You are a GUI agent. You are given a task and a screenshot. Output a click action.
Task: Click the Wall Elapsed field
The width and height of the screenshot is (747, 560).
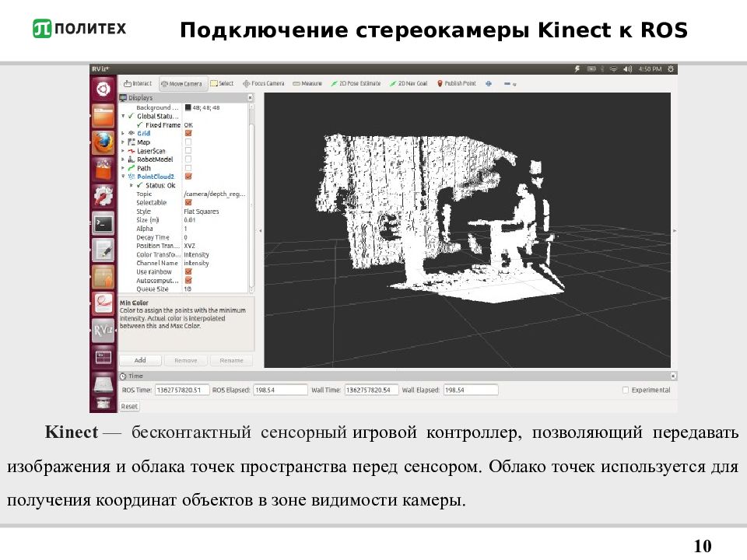(471, 390)
